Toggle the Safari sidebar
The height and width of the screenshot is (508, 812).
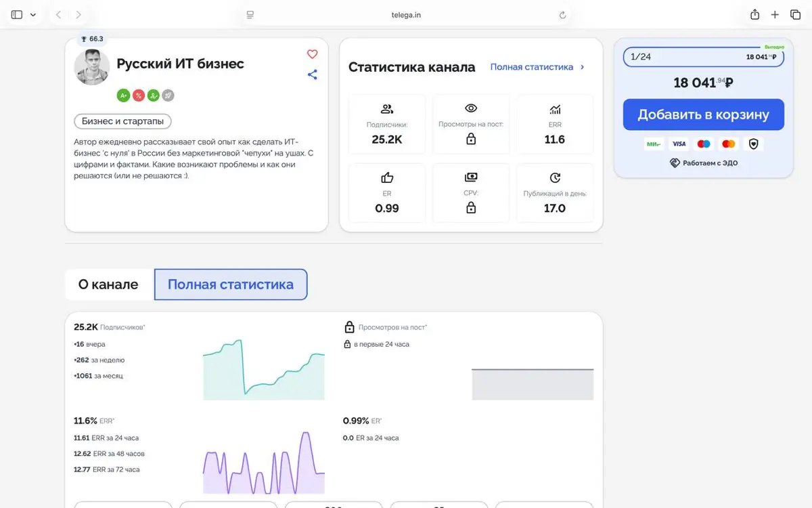(17, 14)
